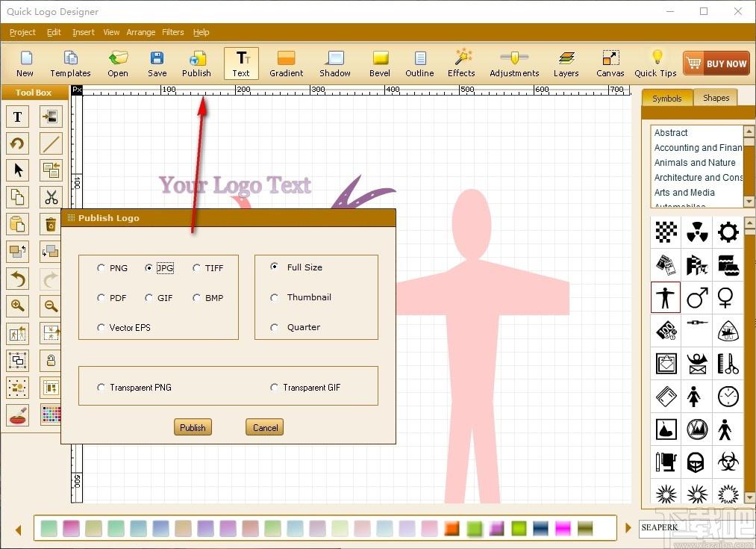The image size is (756, 549).
Task: Select the Vector EPS radio button
Action: tap(101, 328)
